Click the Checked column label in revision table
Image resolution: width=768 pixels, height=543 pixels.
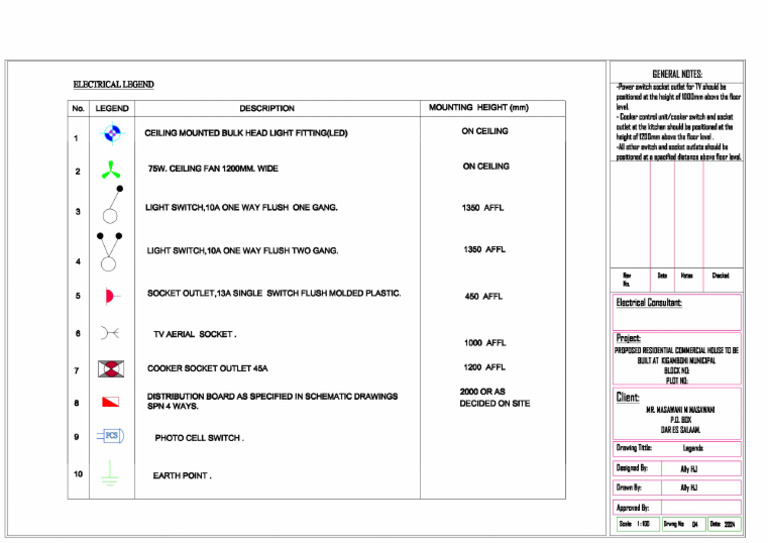tap(720, 276)
